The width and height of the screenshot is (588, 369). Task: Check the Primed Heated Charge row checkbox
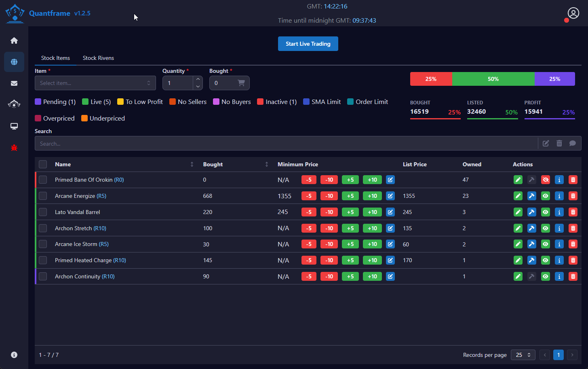[x=43, y=260]
